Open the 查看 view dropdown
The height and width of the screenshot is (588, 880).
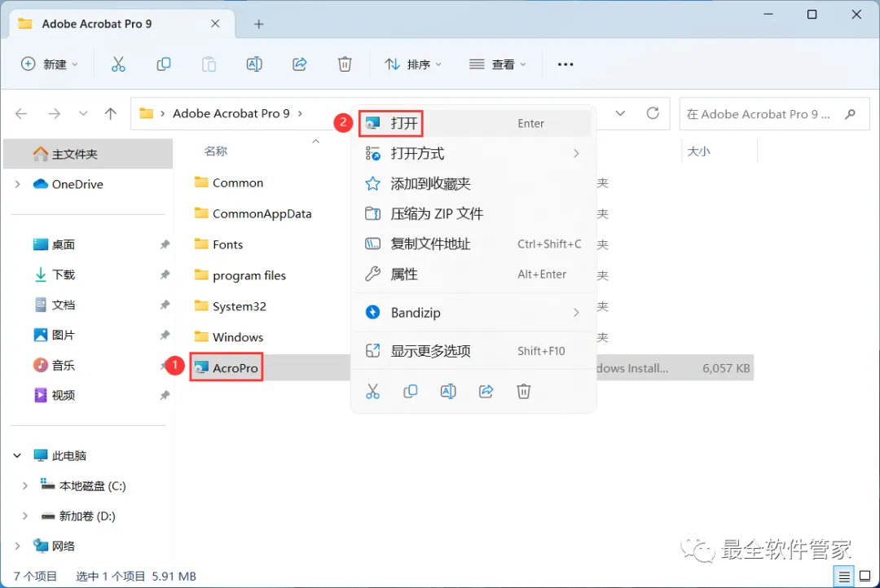coord(498,64)
